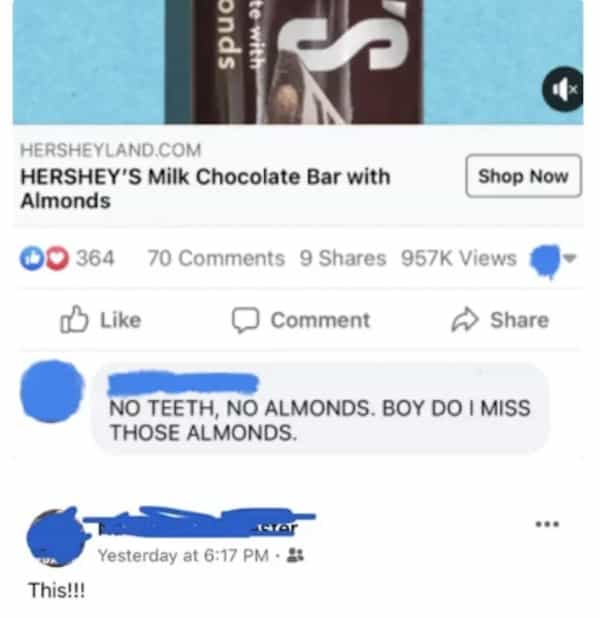Open the three-dot post options menu
The width and height of the screenshot is (600, 618).
(547, 524)
